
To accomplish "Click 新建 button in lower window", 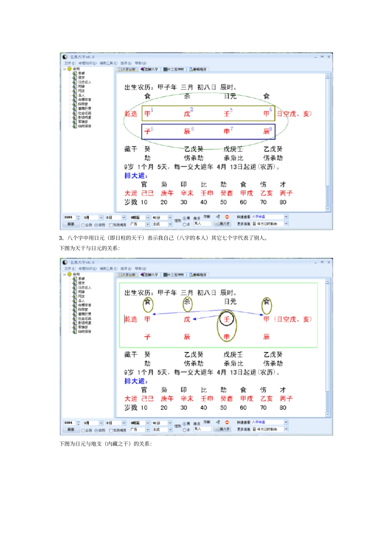I will [x=71, y=430].
